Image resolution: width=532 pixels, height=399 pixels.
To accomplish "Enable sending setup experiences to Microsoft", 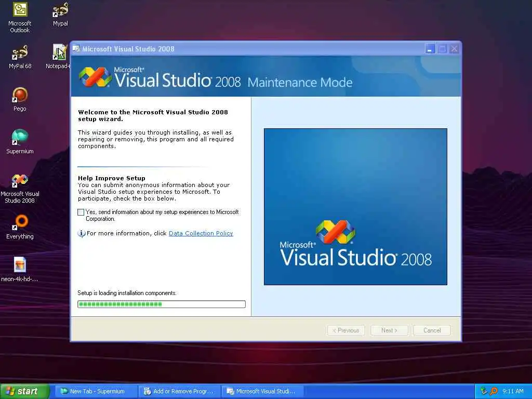I will point(81,212).
